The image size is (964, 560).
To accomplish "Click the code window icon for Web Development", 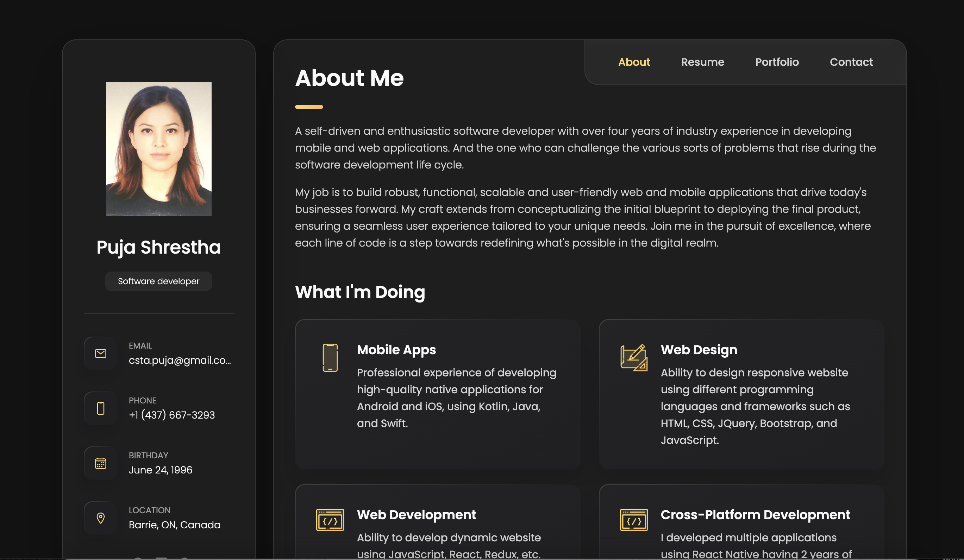I will pos(330,520).
